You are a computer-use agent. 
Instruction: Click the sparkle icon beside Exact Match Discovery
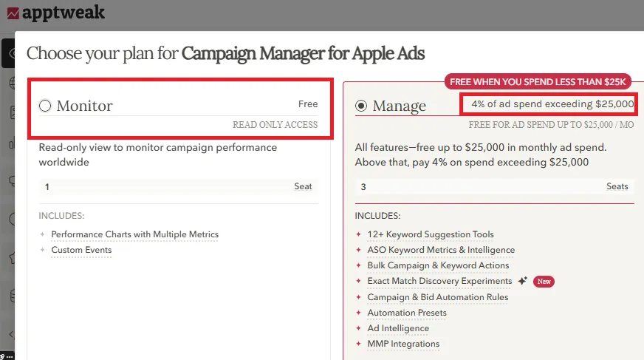pos(522,281)
